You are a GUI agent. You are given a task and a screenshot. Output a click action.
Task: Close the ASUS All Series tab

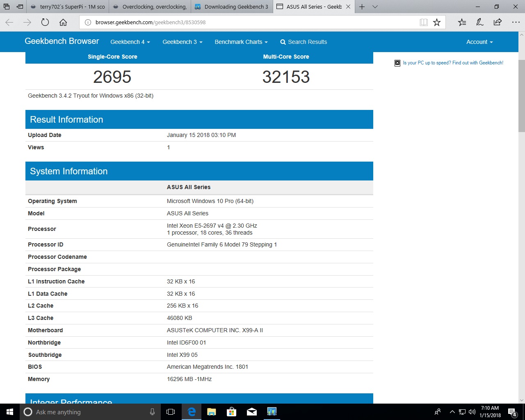(348, 7)
